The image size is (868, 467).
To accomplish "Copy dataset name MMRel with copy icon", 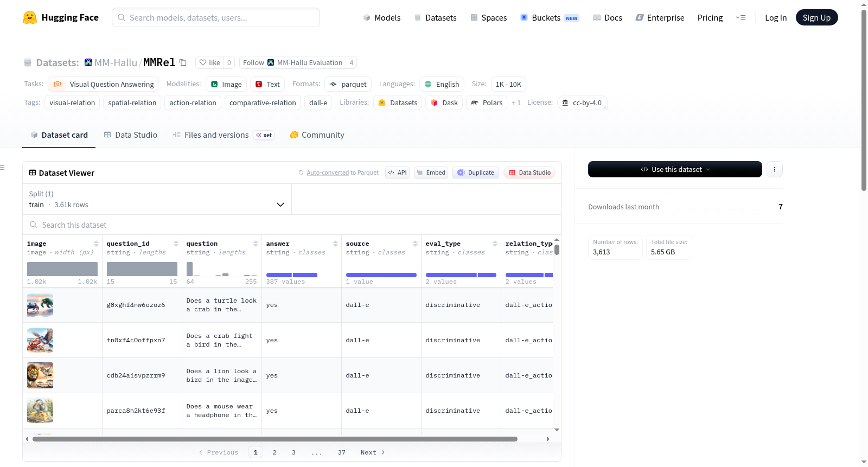I will 183,63.
